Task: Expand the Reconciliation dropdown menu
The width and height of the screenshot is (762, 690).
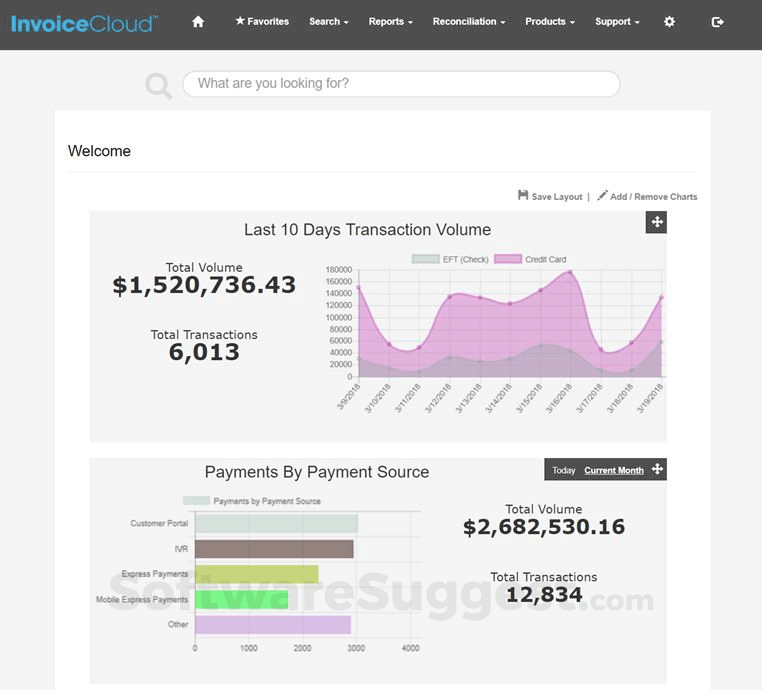Action: (x=468, y=21)
